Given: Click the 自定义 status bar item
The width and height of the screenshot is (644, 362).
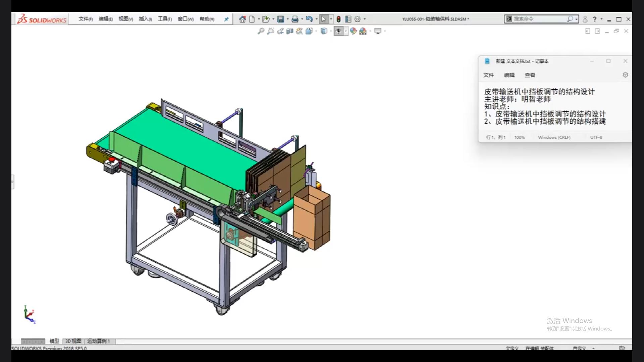Looking at the screenshot, I should pos(579,348).
